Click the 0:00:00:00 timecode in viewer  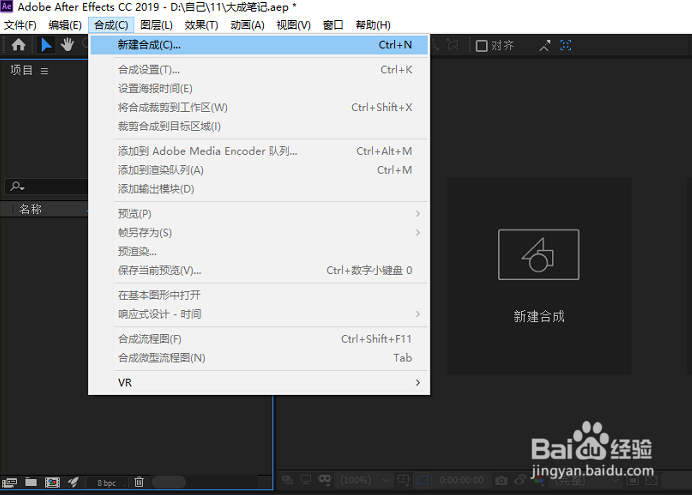(461, 480)
